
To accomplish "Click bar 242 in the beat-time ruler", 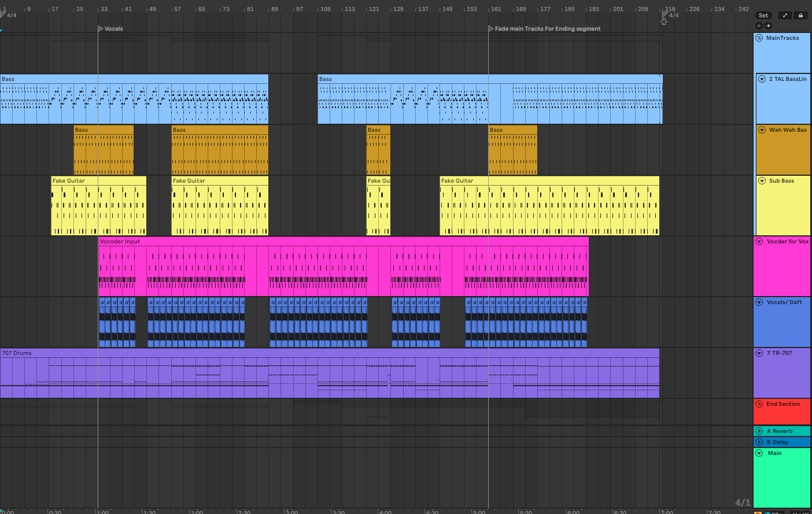I will [744, 9].
